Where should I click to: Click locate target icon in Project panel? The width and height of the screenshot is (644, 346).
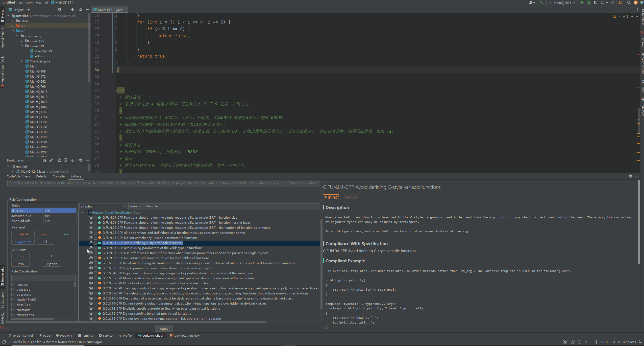tap(59, 10)
